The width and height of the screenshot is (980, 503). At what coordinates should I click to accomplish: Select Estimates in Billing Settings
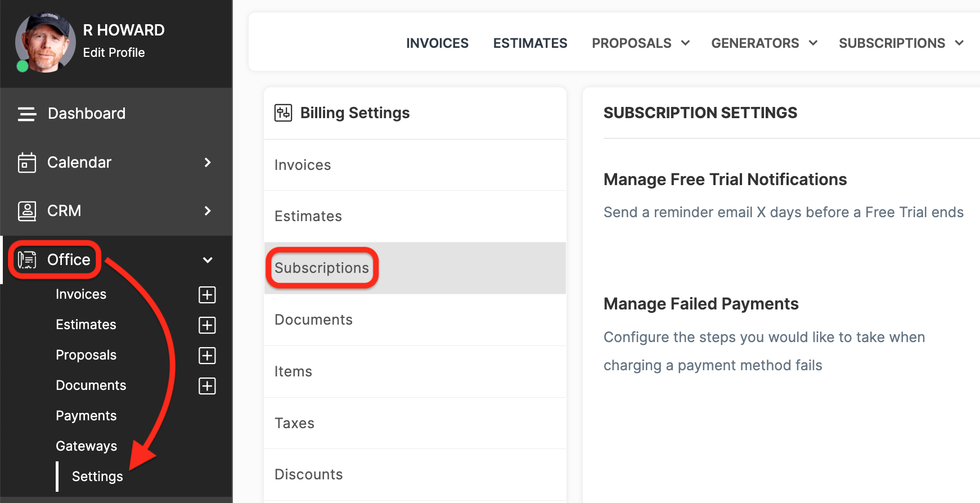pos(415,217)
